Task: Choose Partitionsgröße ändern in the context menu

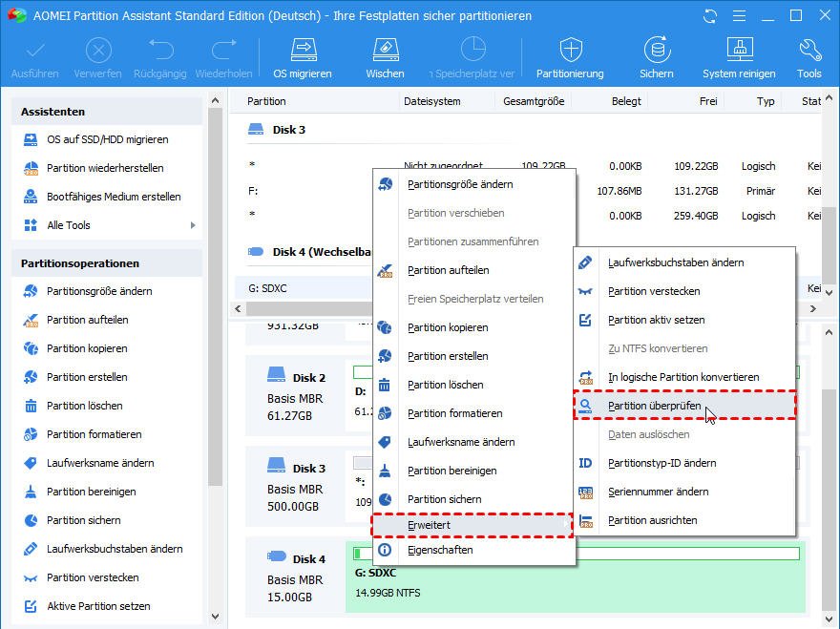Action: tap(474, 184)
